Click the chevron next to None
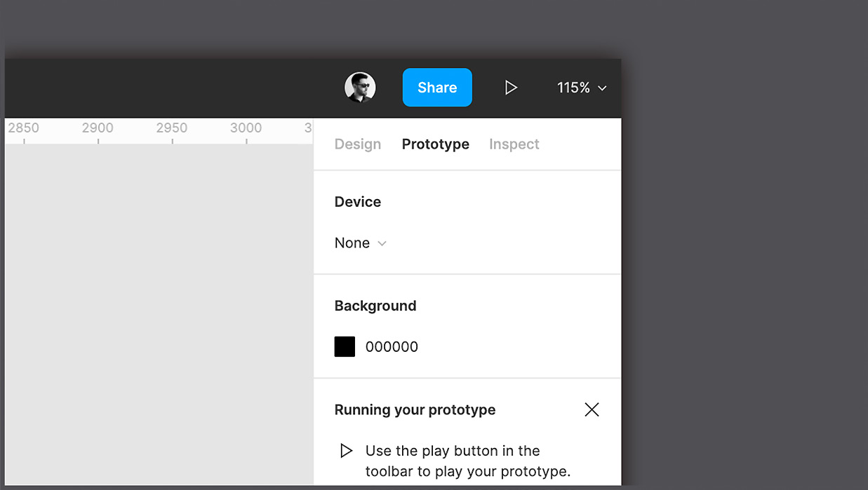 point(382,243)
